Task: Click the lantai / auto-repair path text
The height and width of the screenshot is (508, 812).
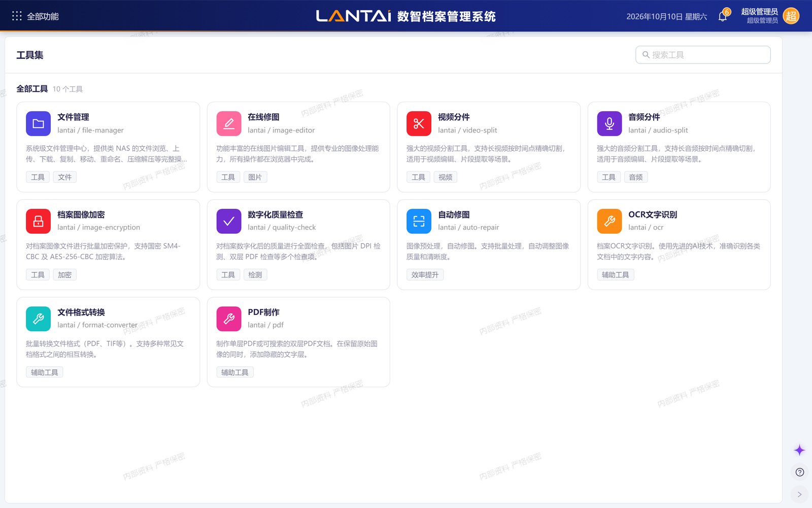Action: coord(468,228)
